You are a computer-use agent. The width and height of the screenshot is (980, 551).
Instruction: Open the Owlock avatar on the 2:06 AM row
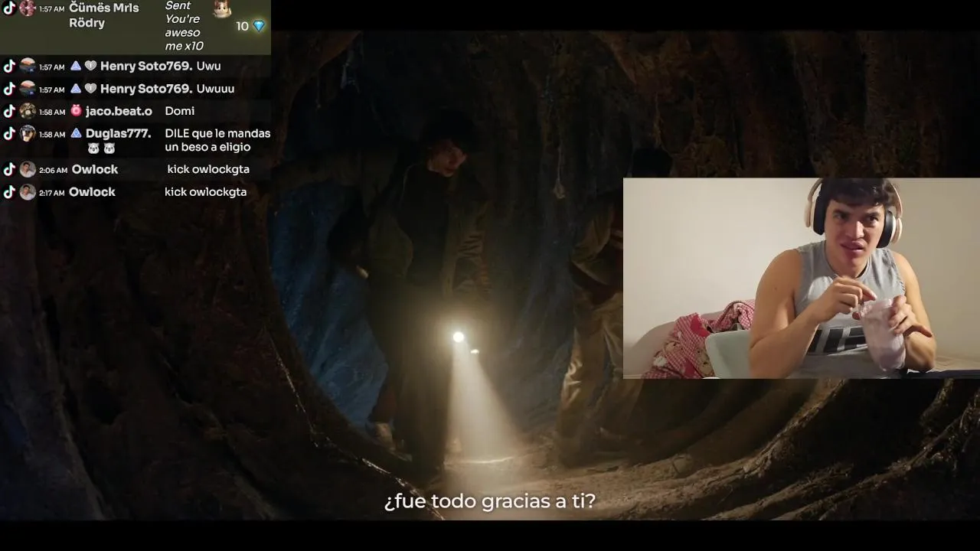click(28, 169)
